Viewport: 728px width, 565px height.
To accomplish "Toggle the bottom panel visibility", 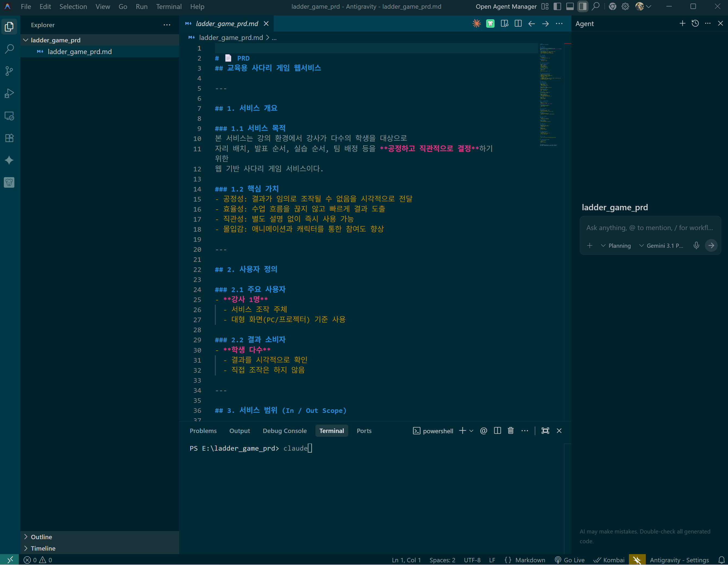I will (570, 6).
